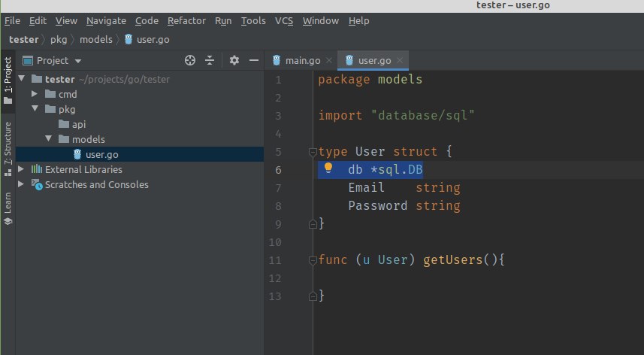Image resolution: width=644 pixels, height=355 pixels.
Task: Expand External Libraries node
Action: 20,169
